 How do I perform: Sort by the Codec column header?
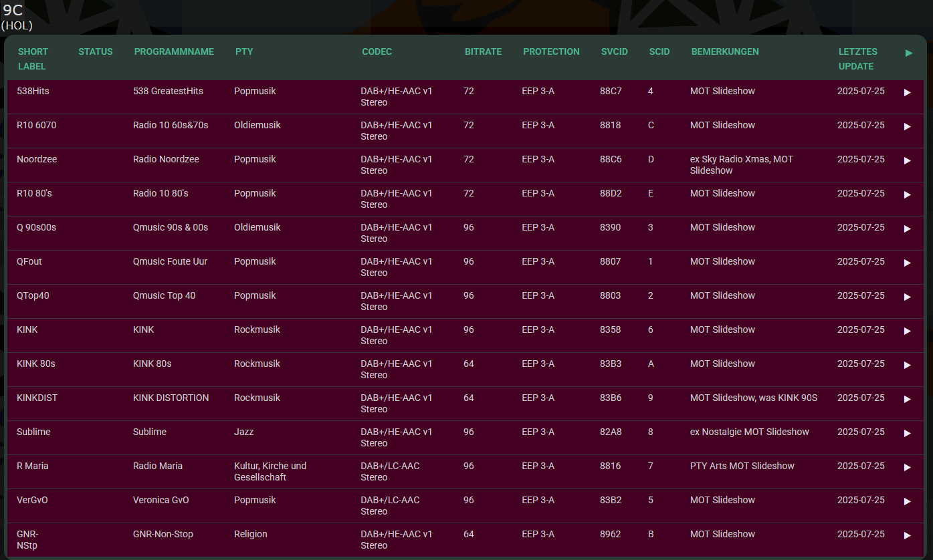click(377, 51)
